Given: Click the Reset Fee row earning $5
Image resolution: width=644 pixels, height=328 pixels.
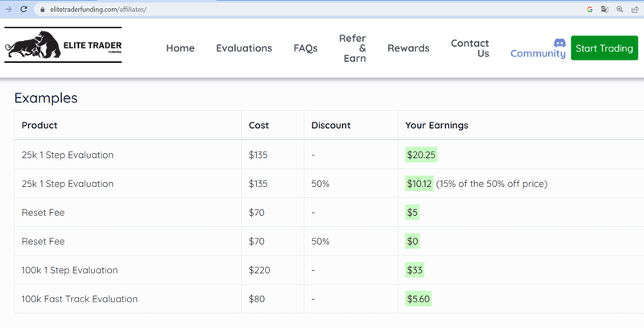Looking at the screenshot, I should pos(329,212).
